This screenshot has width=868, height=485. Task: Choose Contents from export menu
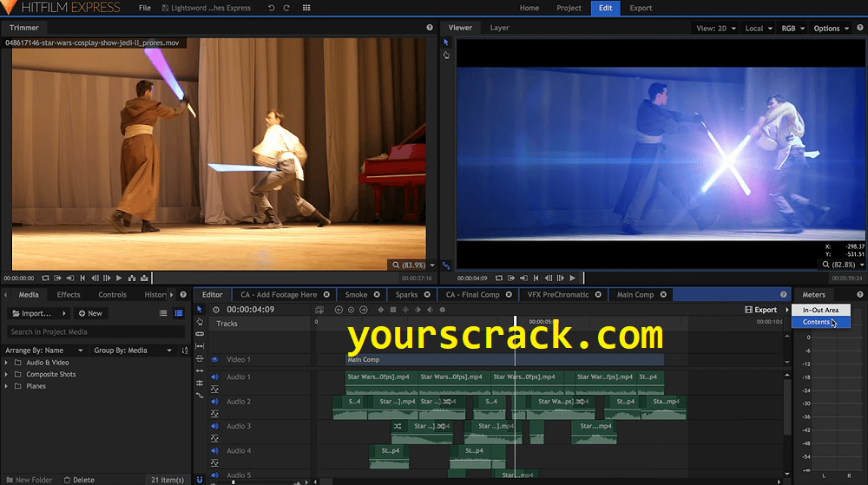820,322
